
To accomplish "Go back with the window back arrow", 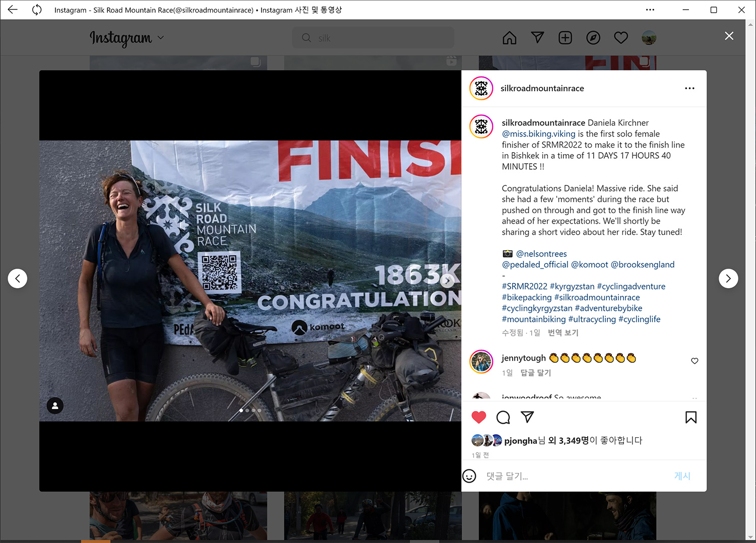I will click(x=13, y=10).
